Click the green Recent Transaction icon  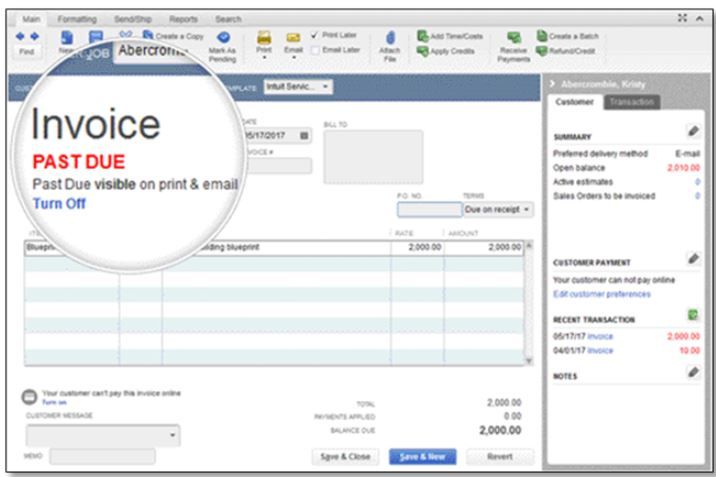tap(693, 315)
